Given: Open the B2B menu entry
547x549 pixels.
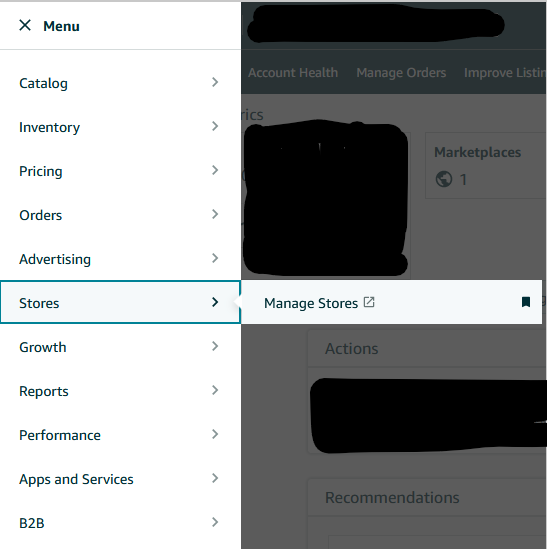Looking at the screenshot, I should tap(120, 523).
